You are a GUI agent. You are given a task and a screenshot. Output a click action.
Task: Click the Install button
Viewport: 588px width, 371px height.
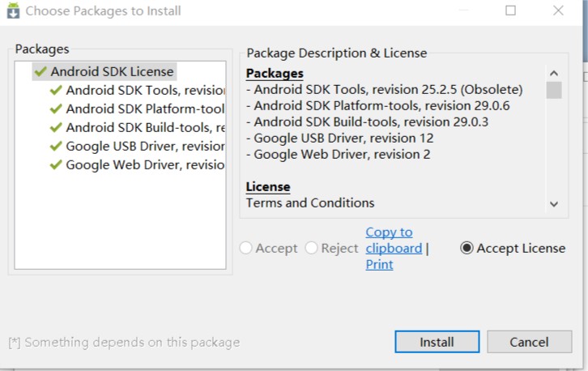[x=437, y=342]
